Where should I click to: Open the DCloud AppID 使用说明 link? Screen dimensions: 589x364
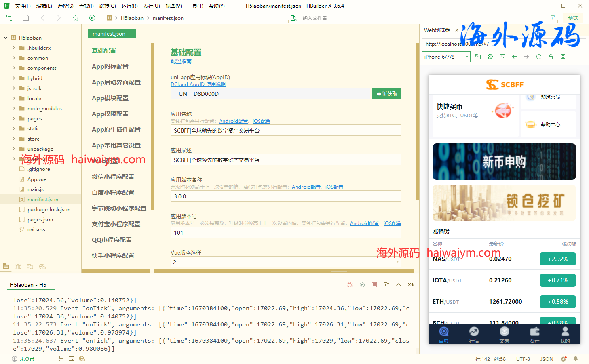(198, 84)
